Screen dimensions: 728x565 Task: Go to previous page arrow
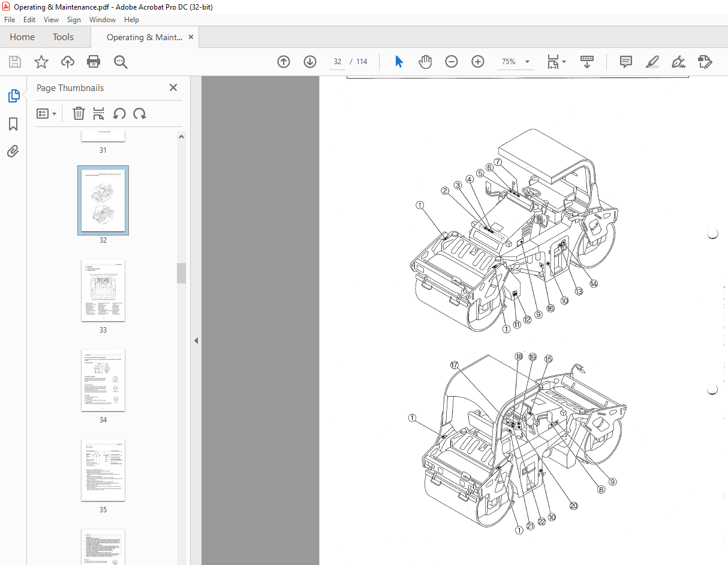pyautogui.click(x=284, y=62)
